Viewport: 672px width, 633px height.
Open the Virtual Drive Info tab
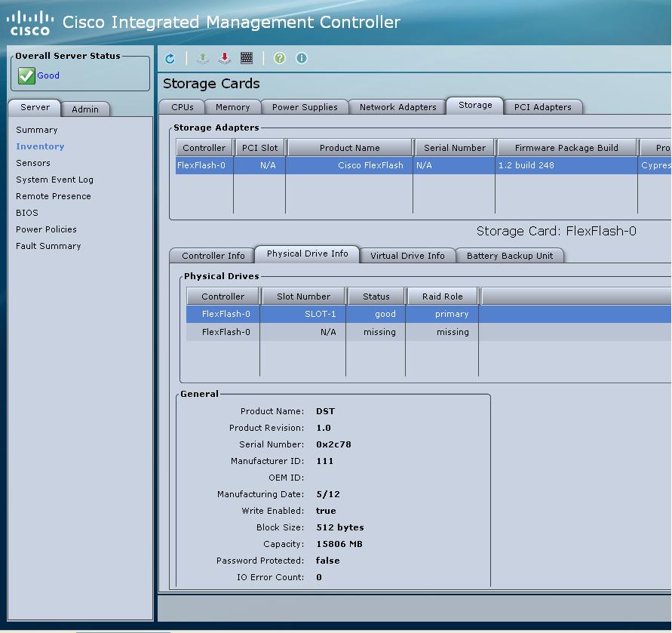pos(407,256)
